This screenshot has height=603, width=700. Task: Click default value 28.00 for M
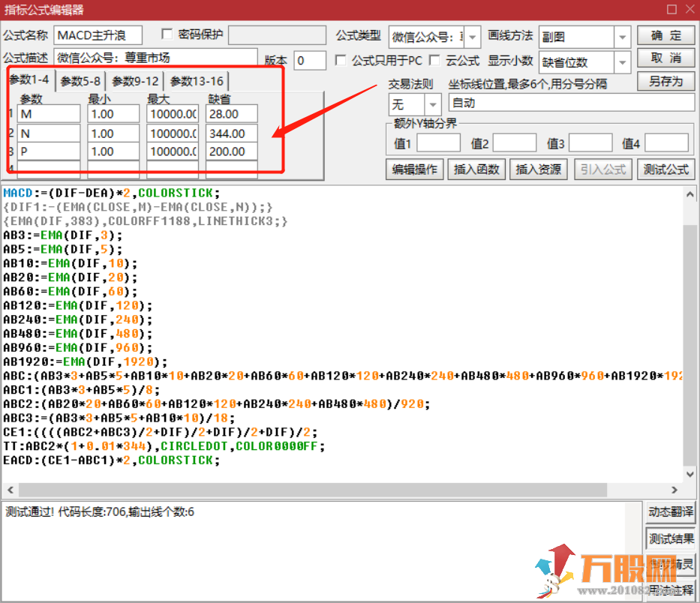[x=231, y=114]
